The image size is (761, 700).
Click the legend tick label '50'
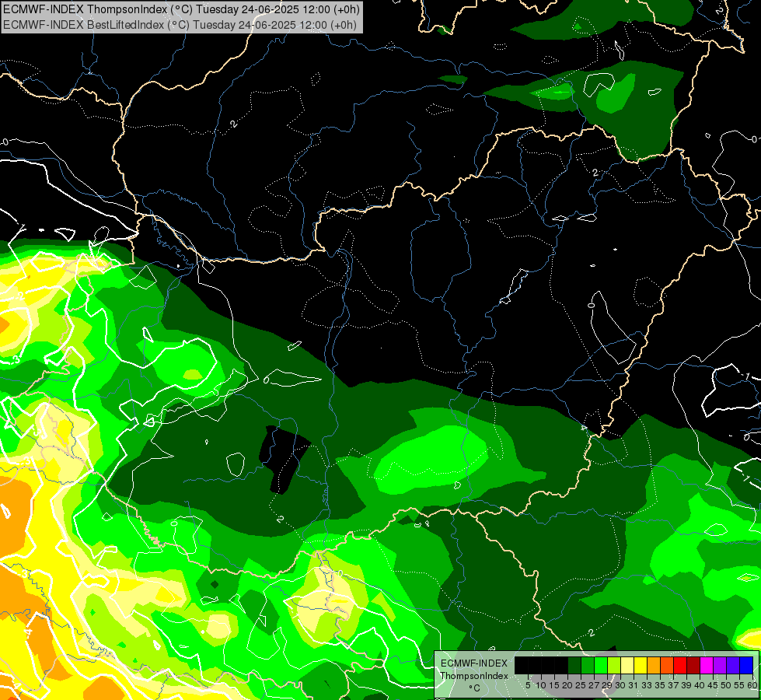727,685
